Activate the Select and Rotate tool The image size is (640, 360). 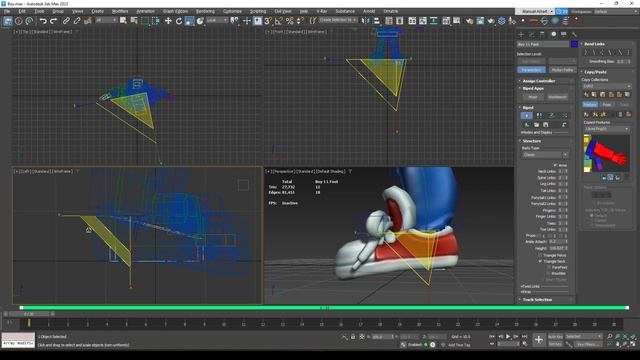[179, 21]
